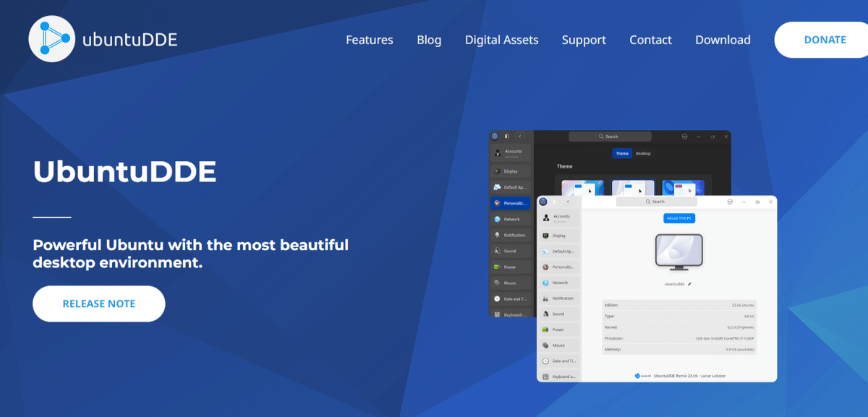Click the pencil edit icon beside ubuntudde
The height and width of the screenshot is (417, 868).
pyautogui.click(x=690, y=284)
